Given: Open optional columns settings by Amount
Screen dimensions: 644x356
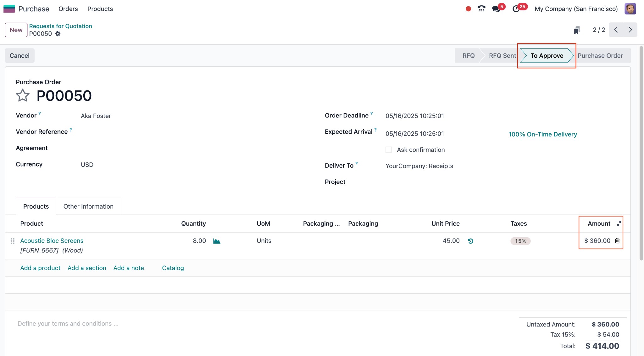Looking at the screenshot, I should pos(619,223).
